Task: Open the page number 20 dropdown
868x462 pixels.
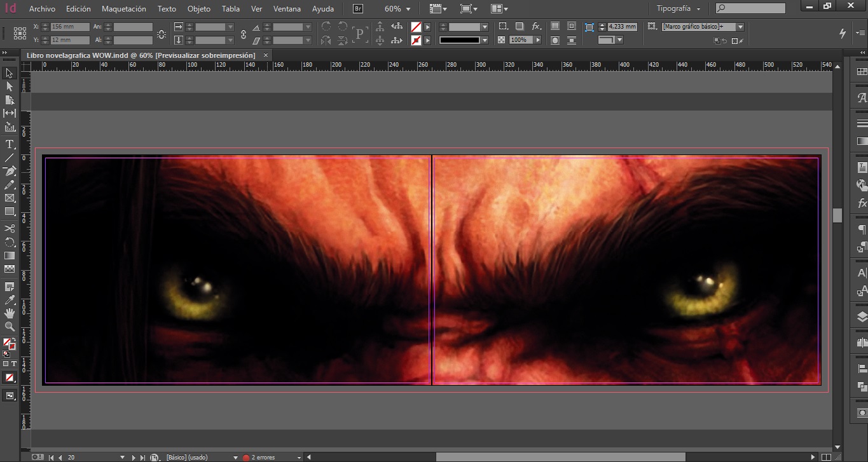Action: [123, 457]
